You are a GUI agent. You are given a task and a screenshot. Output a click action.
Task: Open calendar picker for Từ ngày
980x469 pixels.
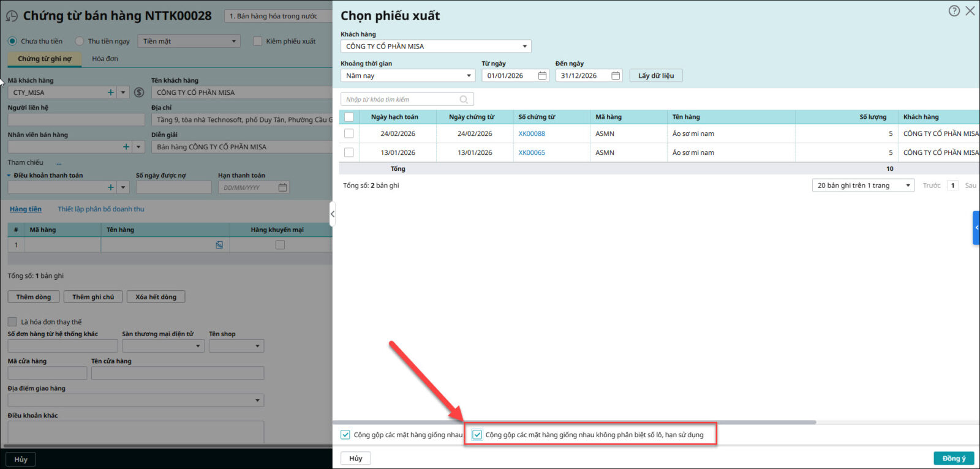[542, 76]
